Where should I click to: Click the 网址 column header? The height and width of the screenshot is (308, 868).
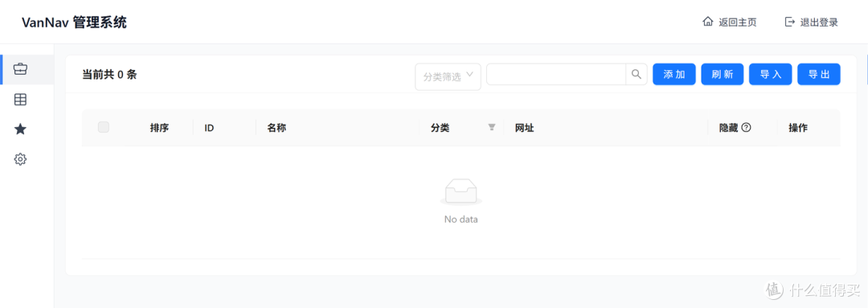pos(524,127)
